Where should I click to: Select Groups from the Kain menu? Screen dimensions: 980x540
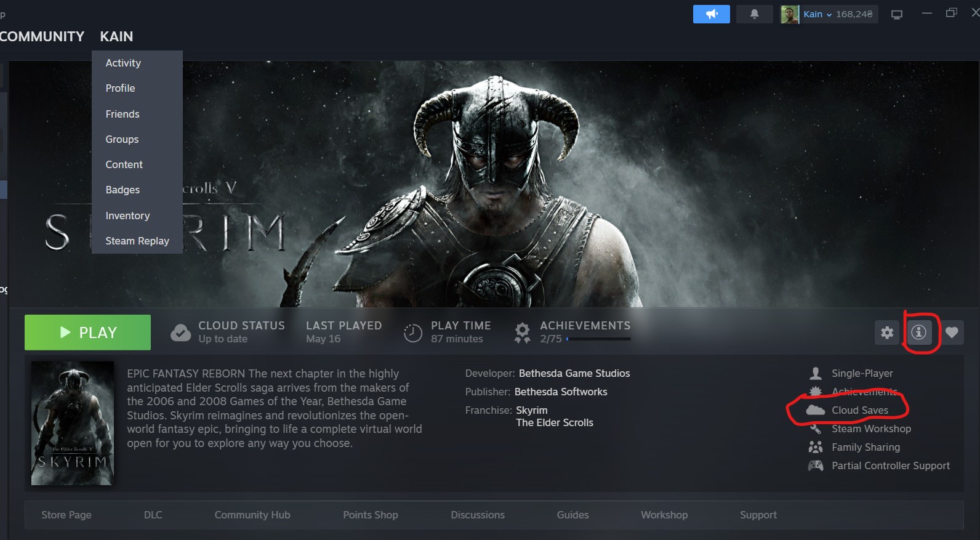(x=137, y=139)
